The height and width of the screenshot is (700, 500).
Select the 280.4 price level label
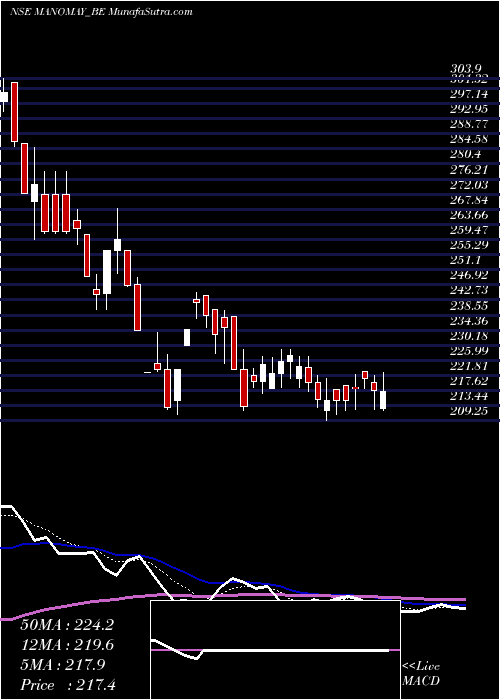[x=466, y=154]
